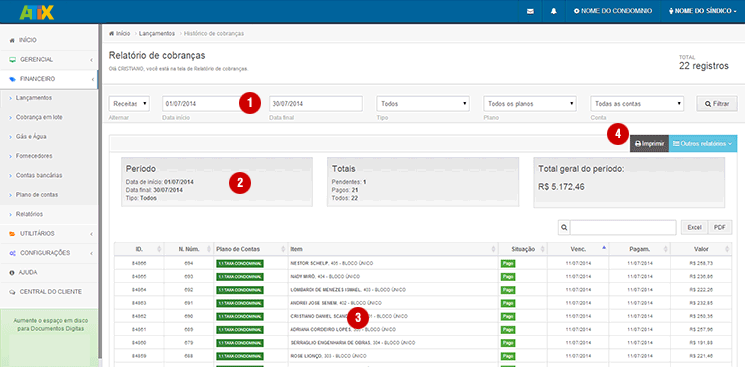Open NOME DO CONDOMÍNIO in top bar
The height and width of the screenshot is (367, 745).
point(612,11)
